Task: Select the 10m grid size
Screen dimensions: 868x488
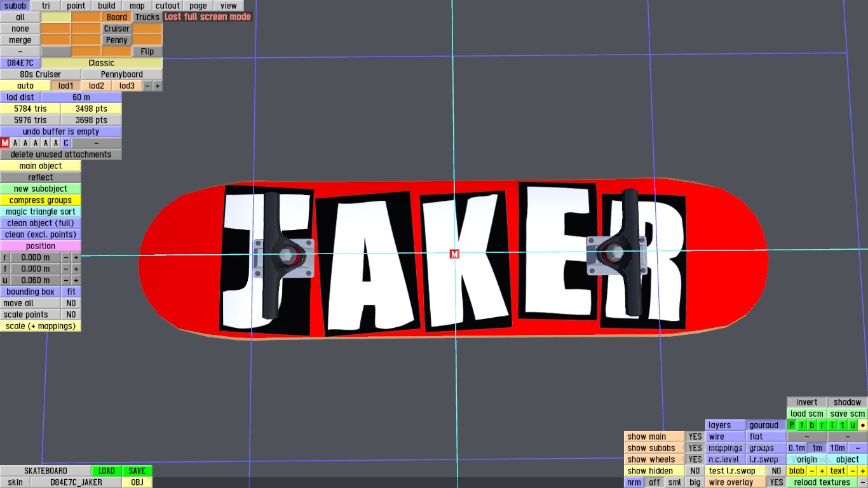Action: click(x=837, y=448)
